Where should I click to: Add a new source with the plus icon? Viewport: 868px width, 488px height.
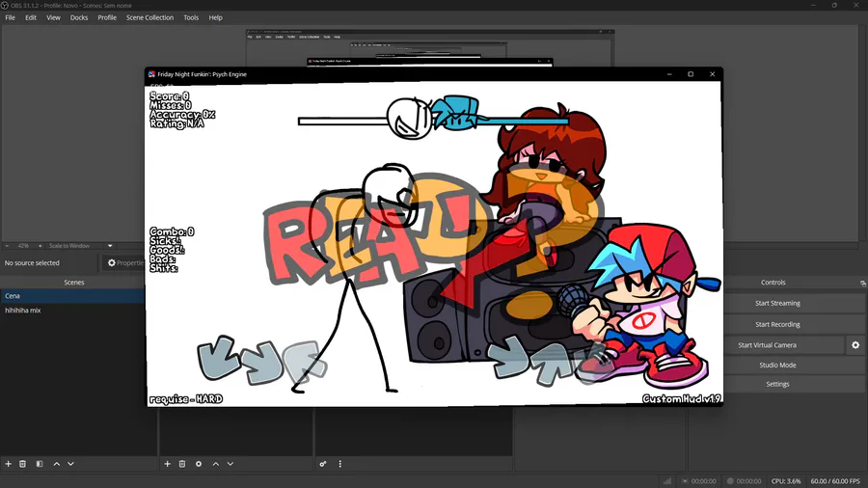tap(167, 464)
